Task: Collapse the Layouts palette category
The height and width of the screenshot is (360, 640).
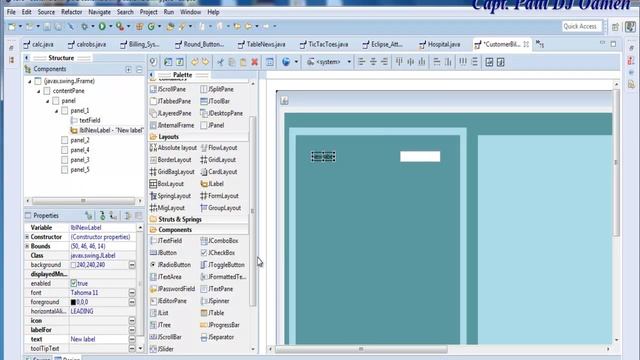Action: click(x=199, y=137)
